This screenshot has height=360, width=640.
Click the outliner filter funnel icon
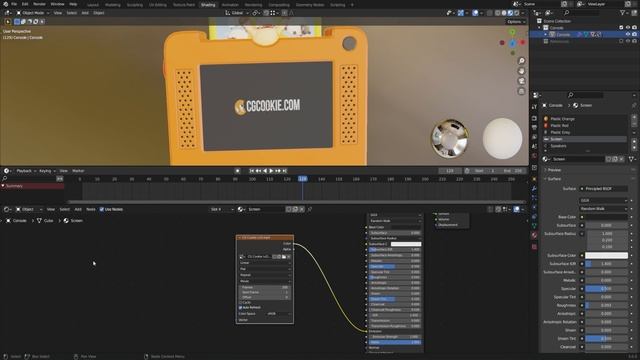(x=623, y=13)
